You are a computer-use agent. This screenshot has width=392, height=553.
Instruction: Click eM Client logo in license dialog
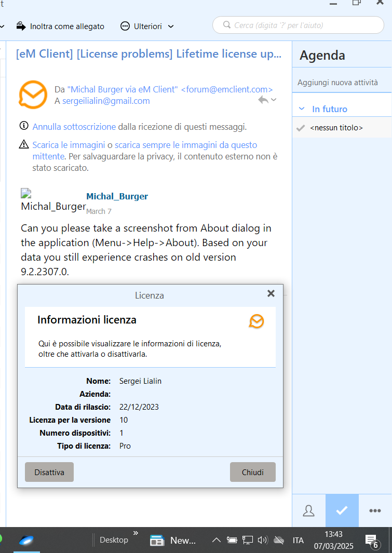coord(256,321)
